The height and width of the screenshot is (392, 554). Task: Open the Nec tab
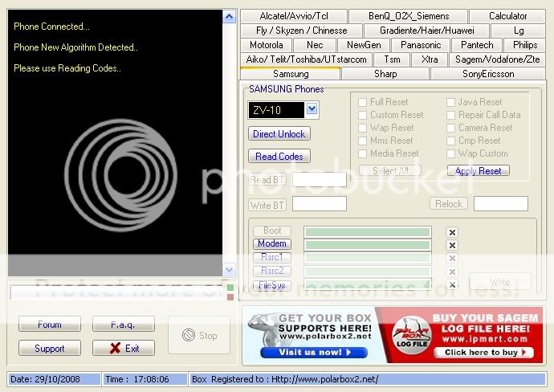(315, 45)
